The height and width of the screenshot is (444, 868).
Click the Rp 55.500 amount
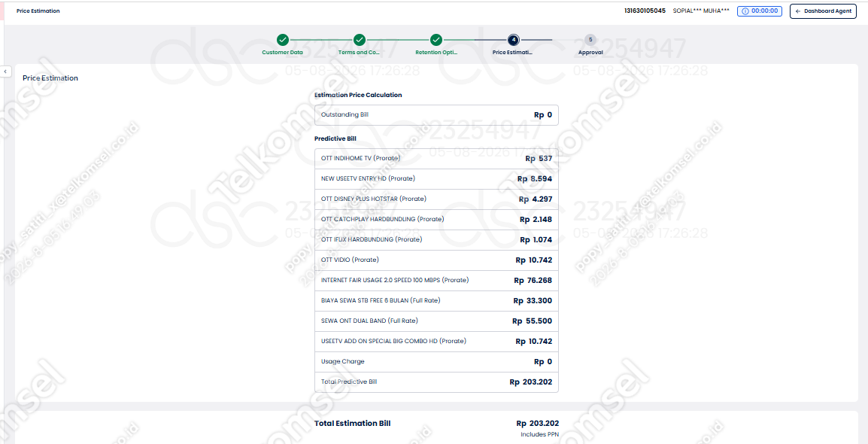point(532,321)
